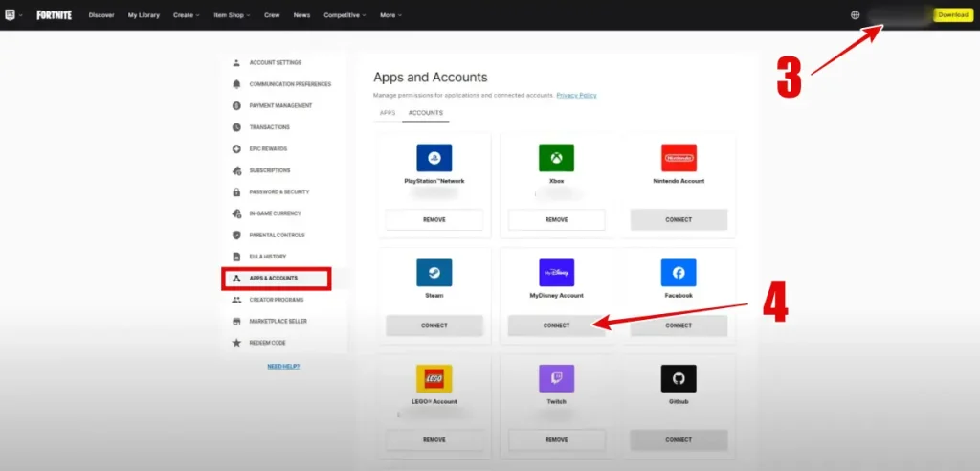Open Discover in the top navigation
980x471 pixels.
[x=101, y=15]
